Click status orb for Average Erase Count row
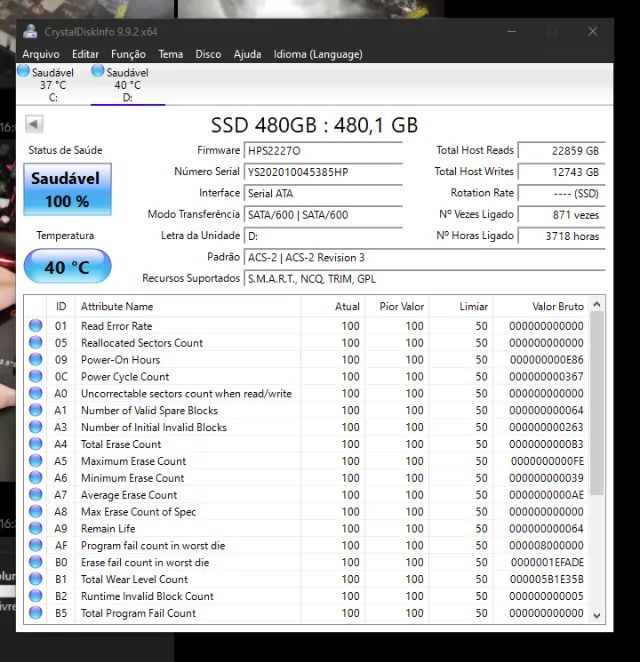This screenshot has width=640, height=662. (x=35, y=494)
